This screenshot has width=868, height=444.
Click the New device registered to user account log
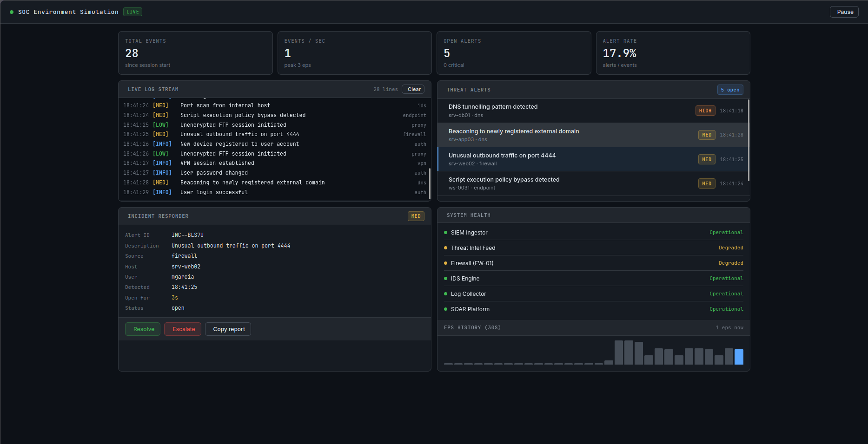pos(274,144)
